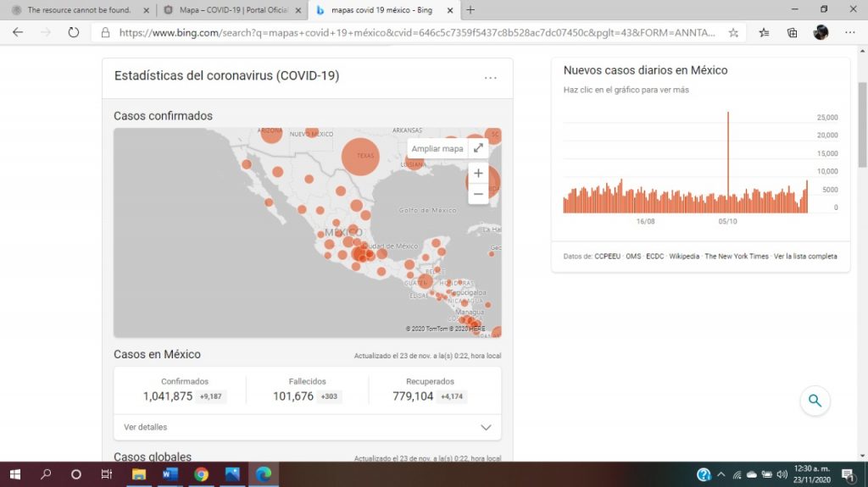Open a new browser tab
Viewport: 868px width, 487px height.
point(470,10)
